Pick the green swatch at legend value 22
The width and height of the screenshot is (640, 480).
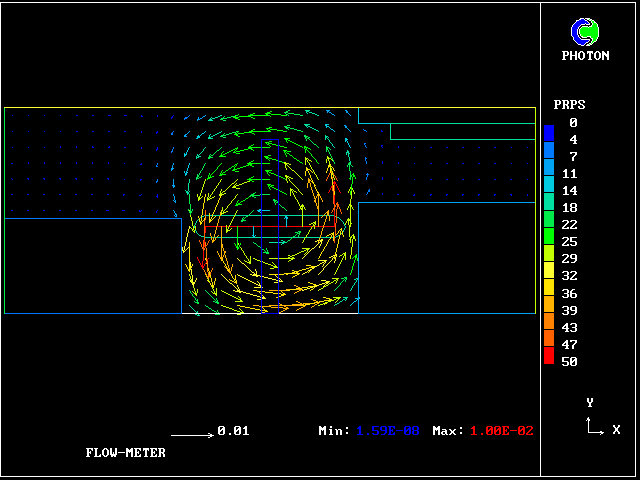coord(549,225)
